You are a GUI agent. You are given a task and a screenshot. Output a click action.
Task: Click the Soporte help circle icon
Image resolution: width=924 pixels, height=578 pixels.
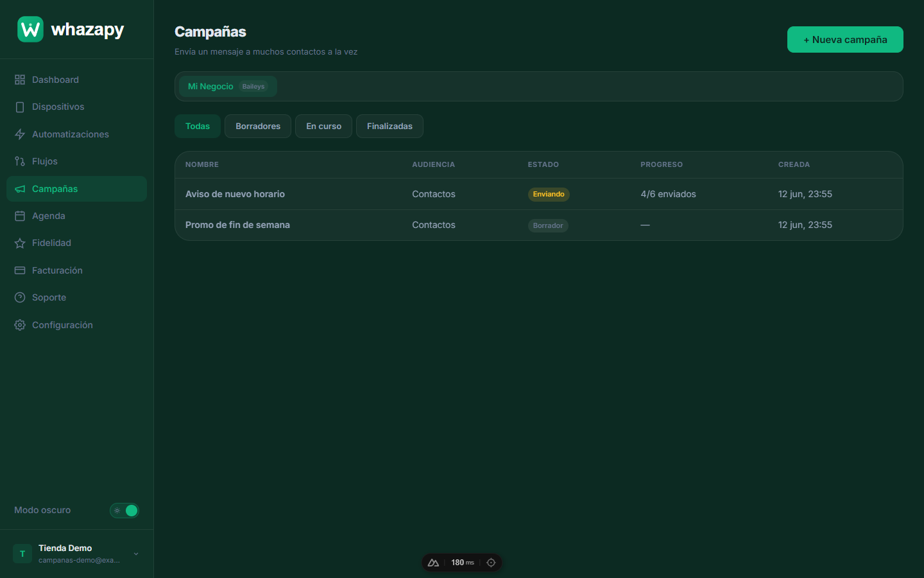click(20, 297)
